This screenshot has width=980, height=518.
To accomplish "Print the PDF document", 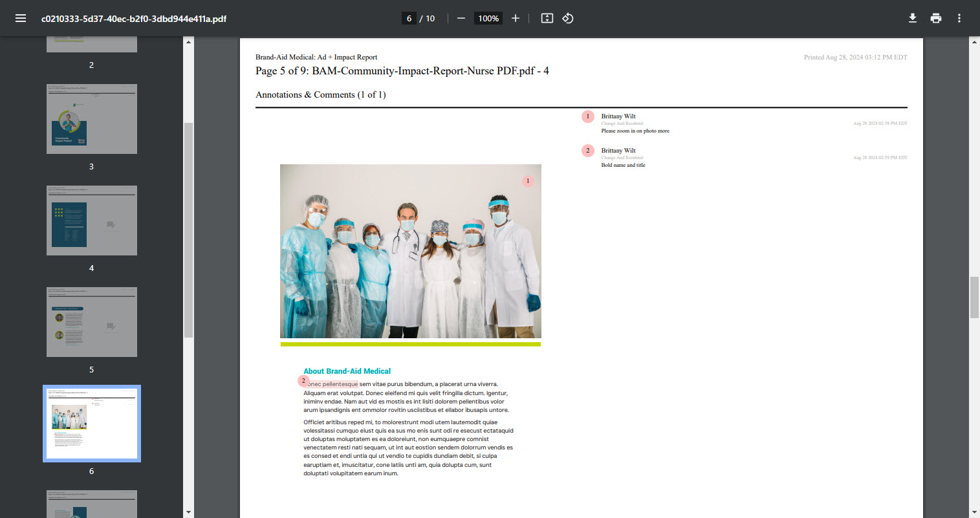I will pos(936,18).
